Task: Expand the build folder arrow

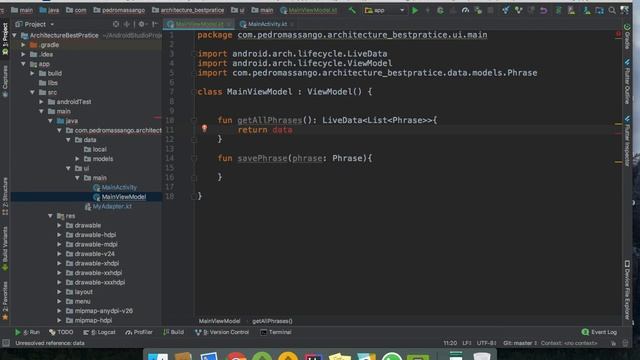Action: pos(32,73)
